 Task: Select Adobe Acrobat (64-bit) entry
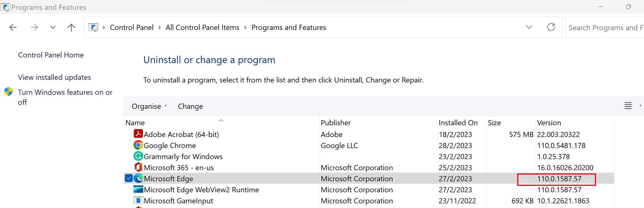pos(181,135)
